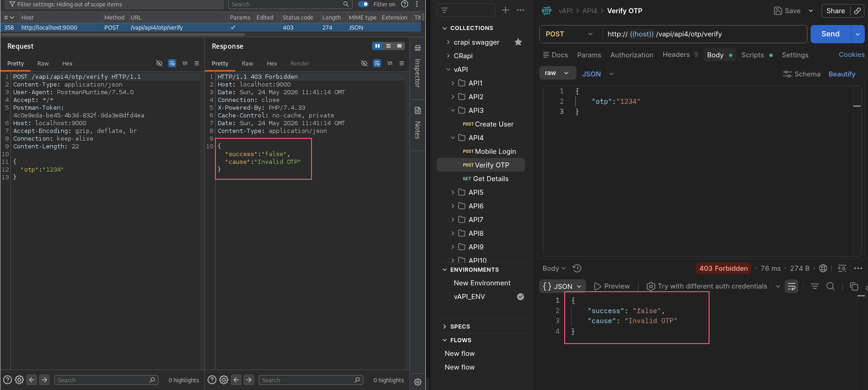Switch Response view to Raw tab
This screenshot has height=390, width=868.
[x=248, y=64]
